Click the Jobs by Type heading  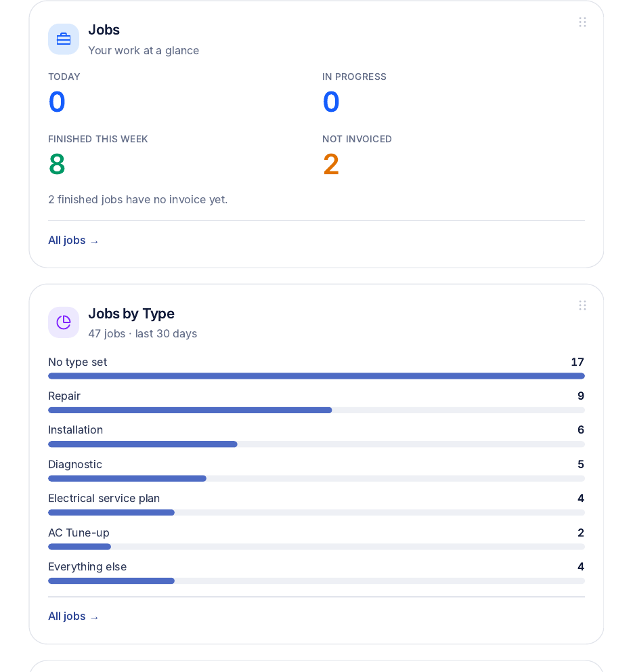(x=131, y=313)
